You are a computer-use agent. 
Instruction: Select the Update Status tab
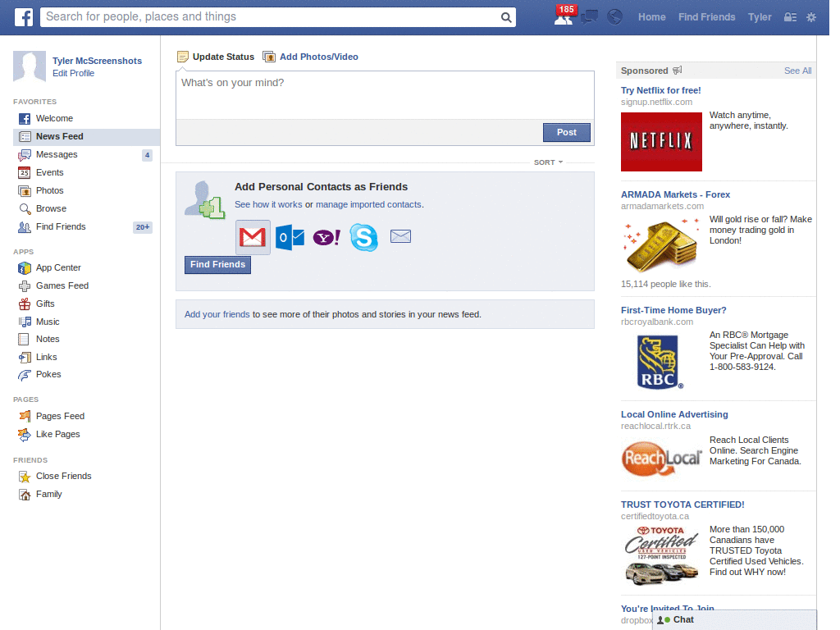216,57
